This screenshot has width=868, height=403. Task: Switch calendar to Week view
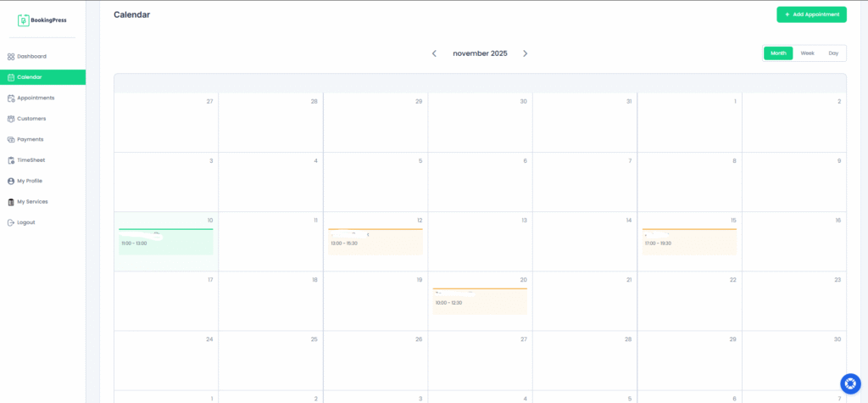[807, 53]
